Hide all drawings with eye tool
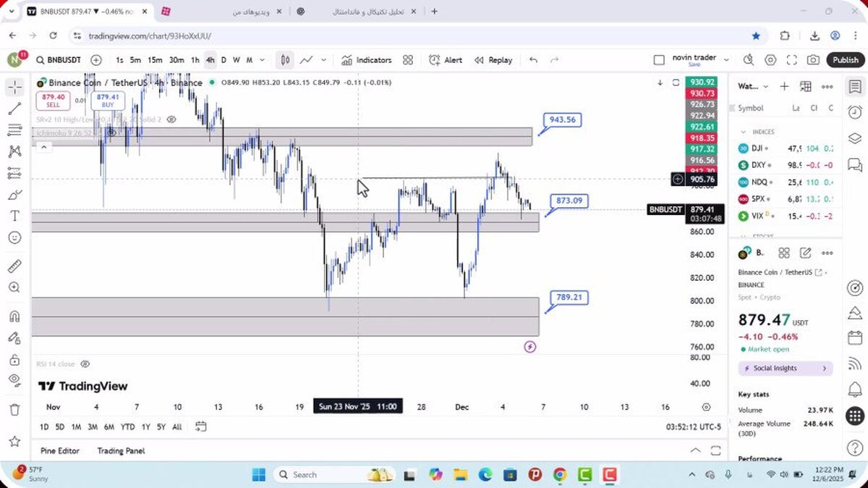This screenshot has width=868, height=488. point(14,380)
